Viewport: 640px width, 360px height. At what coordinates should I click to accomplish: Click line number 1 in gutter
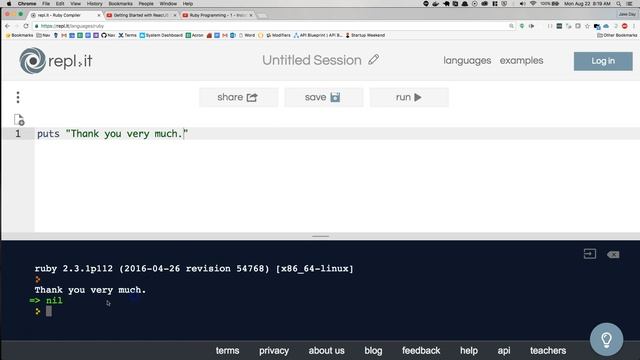pos(18,133)
